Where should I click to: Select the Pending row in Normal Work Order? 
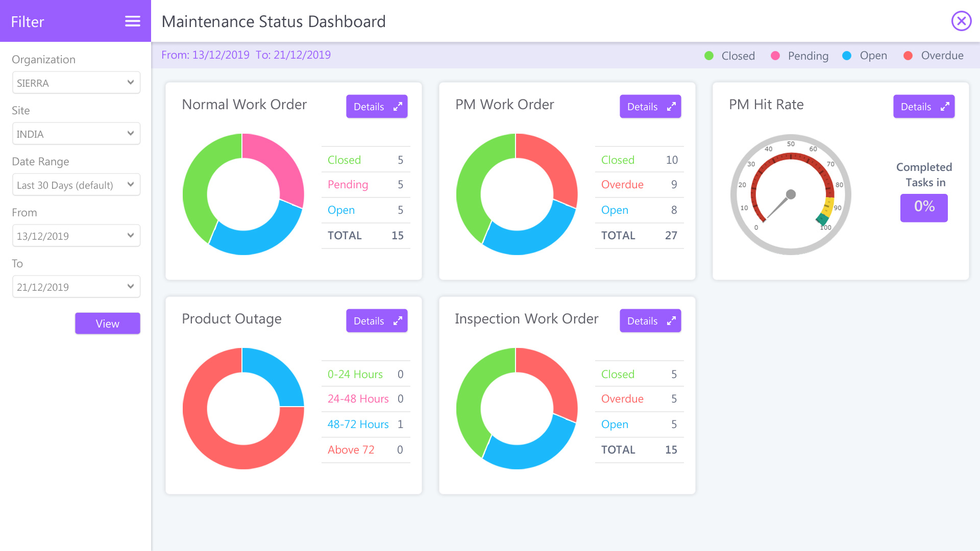click(x=365, y=185)
